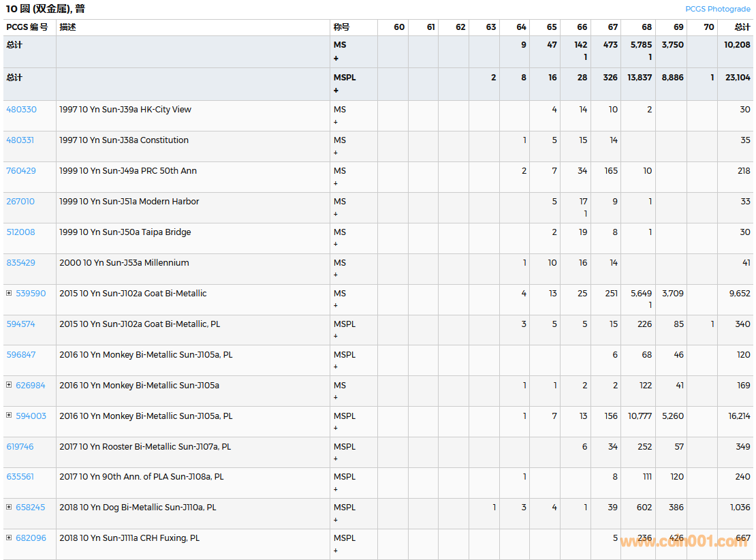This screenshot has height=560, width=756.
Task: Click the 总计 column header at right
Action: pos(742,27)
